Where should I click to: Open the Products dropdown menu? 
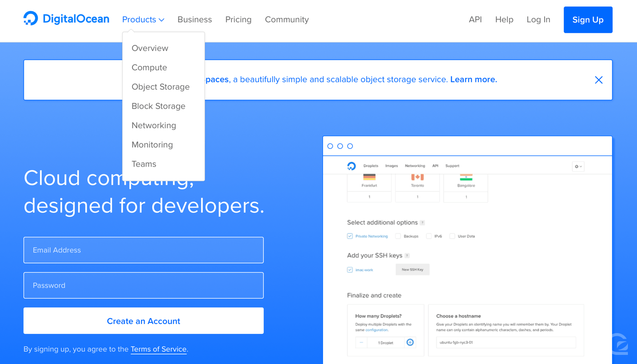143,20
